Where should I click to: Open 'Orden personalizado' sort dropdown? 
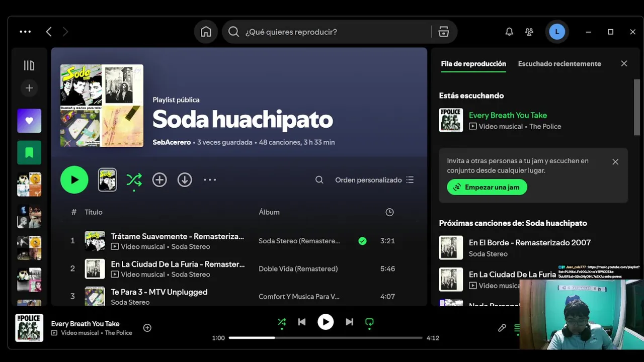tap(374, 179)
